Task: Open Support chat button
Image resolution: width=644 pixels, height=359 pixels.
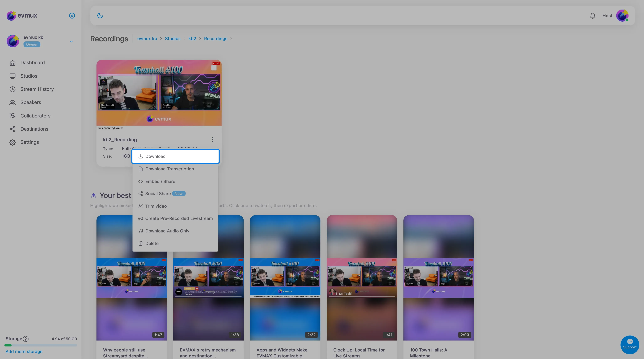Action: pyautogui.click(x=629, y=345)
